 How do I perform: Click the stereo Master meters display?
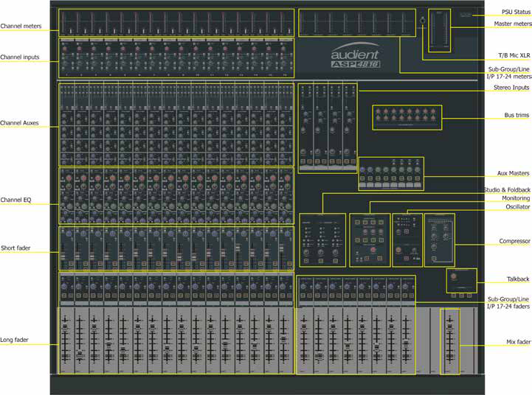coord(439,31)
